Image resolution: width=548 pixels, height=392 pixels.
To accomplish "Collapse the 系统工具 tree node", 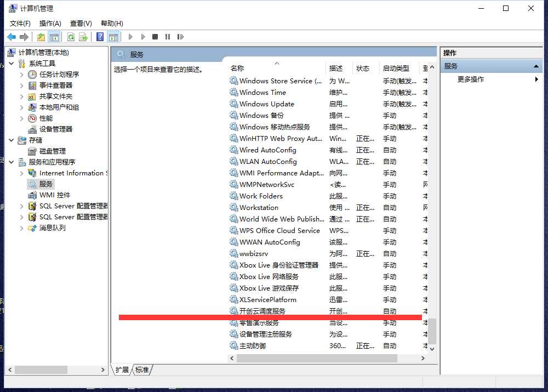I will coord(11,63).
